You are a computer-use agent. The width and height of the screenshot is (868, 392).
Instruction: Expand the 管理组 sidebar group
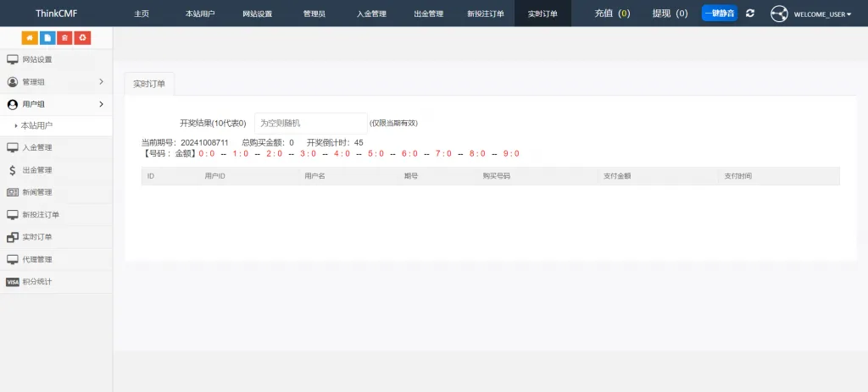pyautogui.click(x=56, y=82)
